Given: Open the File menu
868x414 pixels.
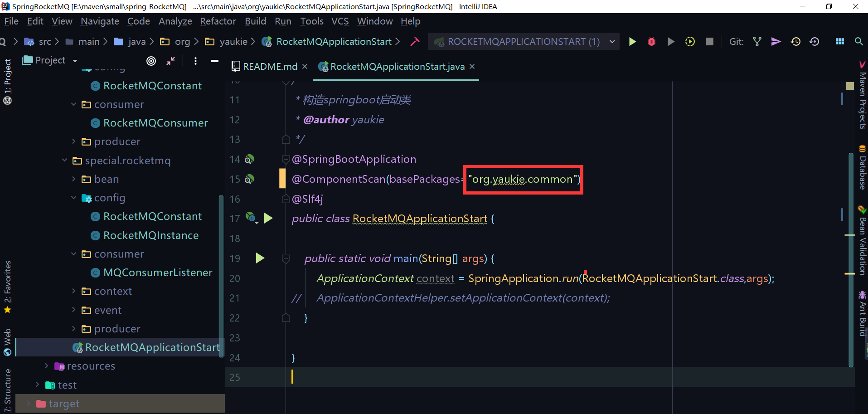Looking at the screenshot, I should coord(11,21).
